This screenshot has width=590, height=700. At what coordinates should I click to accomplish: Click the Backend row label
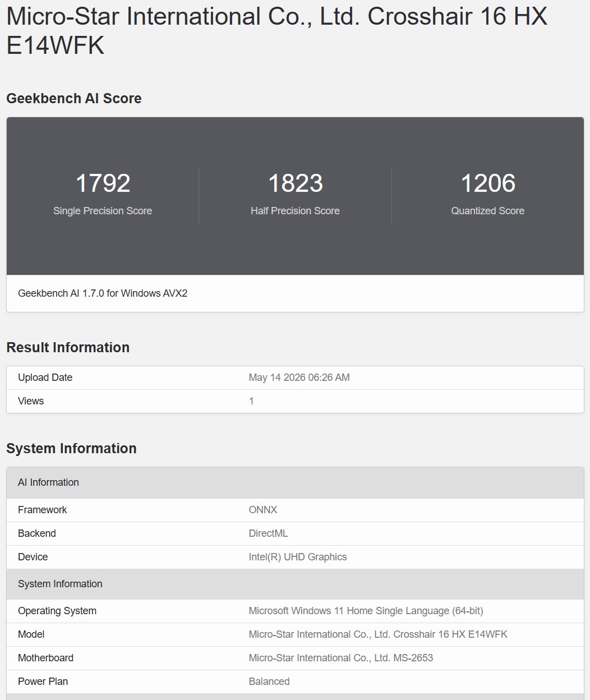click(x=37, y=533)
